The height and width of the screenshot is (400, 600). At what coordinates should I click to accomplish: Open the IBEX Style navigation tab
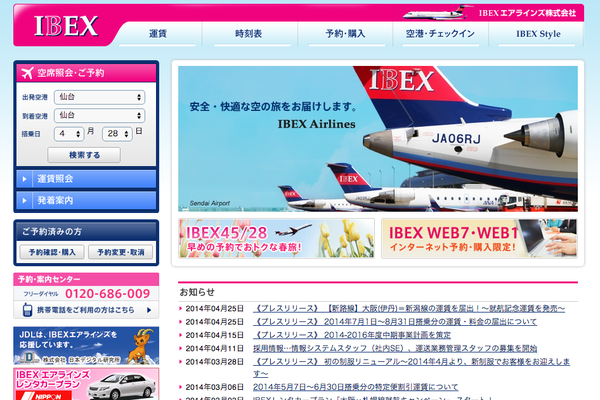coord(538,34)
